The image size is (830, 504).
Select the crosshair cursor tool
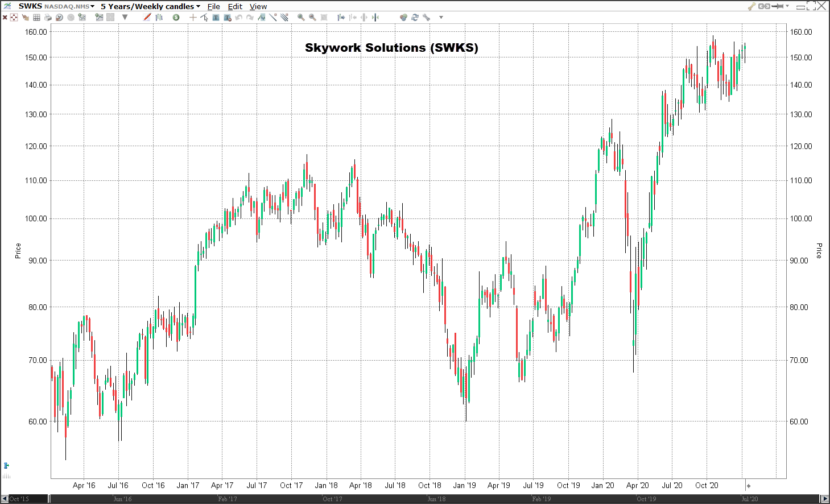[x=193, y=18]
